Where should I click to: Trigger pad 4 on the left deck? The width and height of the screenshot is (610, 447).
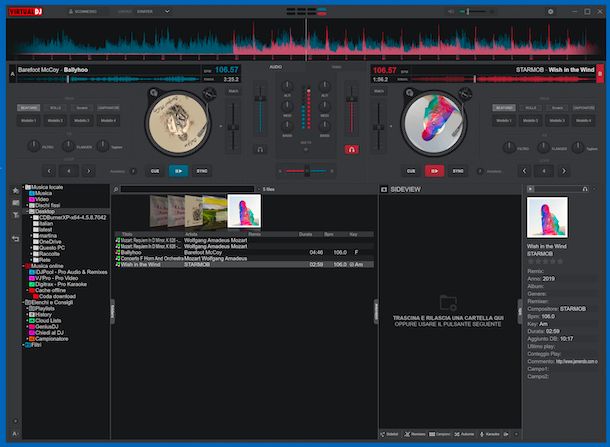tap(109, 121)
